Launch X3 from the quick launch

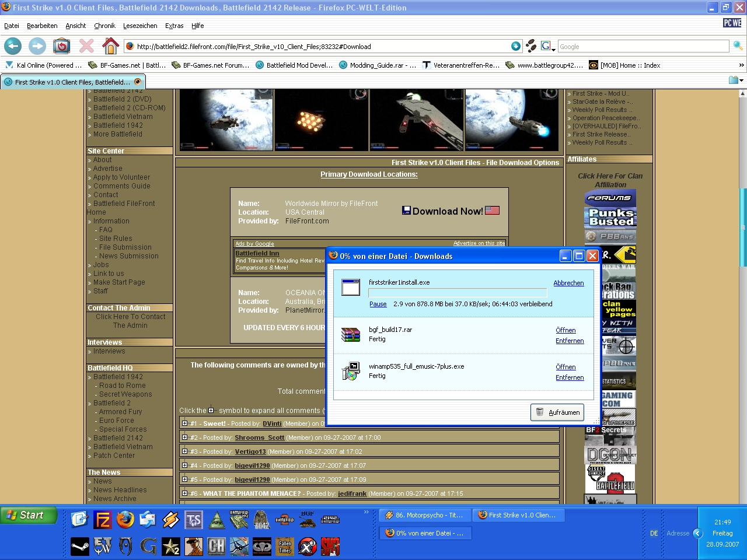[308, 546]
